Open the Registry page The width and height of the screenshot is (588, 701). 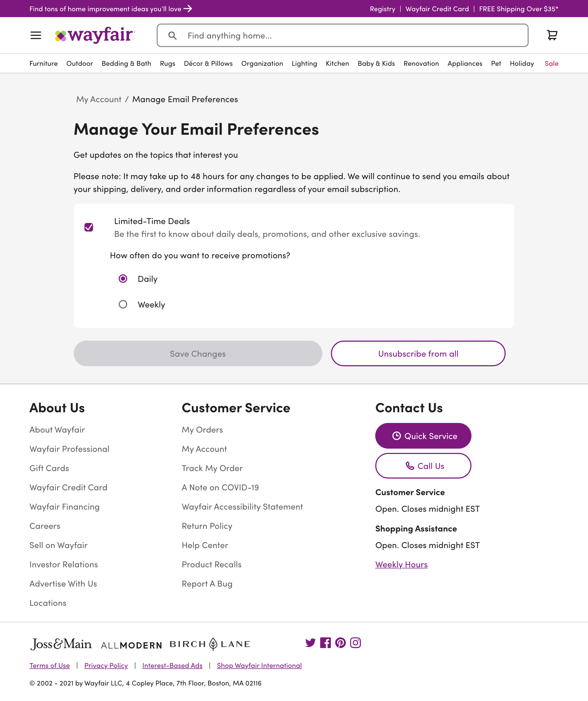[382, 9]
